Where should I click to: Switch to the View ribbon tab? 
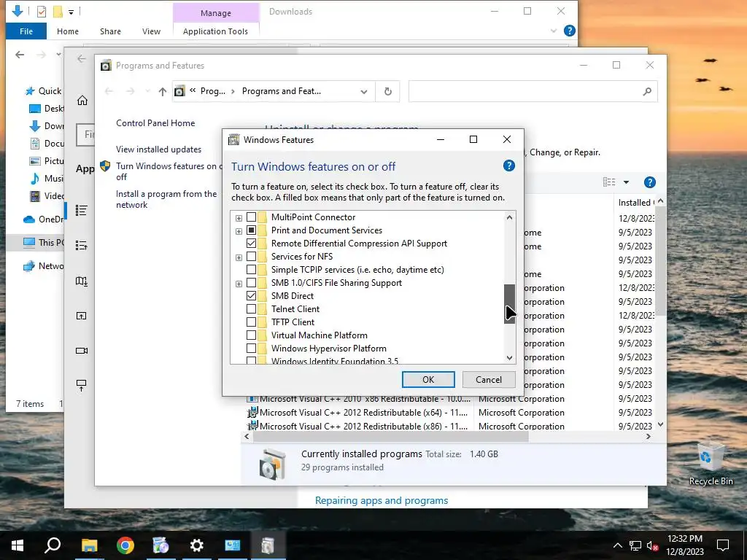coord(151,31)
